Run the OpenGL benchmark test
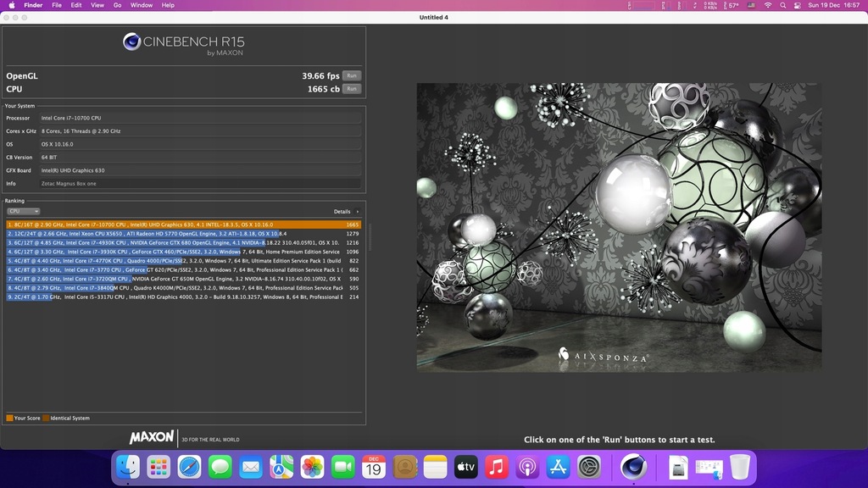Viewport: 868px width, 488px height. click(x=351, y=75)
